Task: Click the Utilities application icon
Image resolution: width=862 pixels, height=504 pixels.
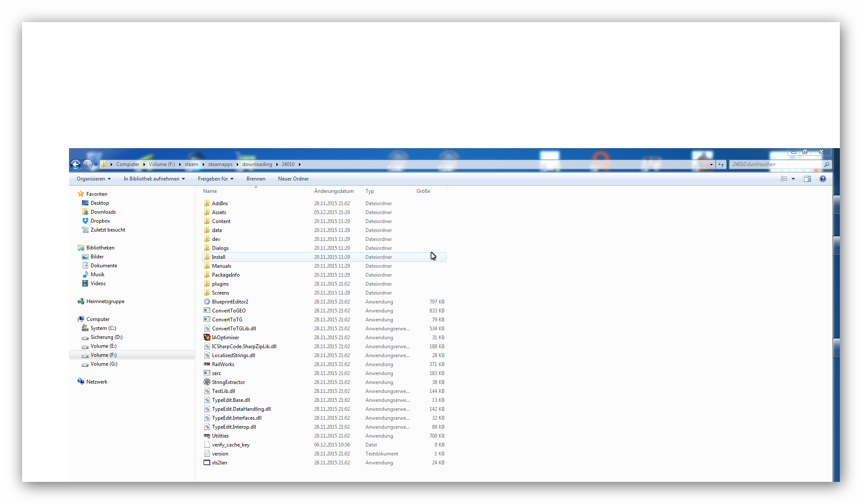Action: coord(207,436)
